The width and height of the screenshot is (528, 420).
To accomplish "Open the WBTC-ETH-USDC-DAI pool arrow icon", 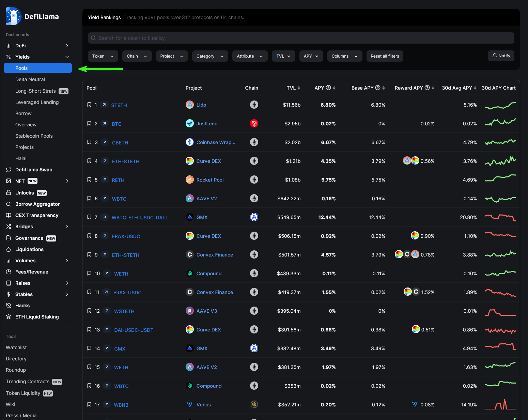I will 105,217.
